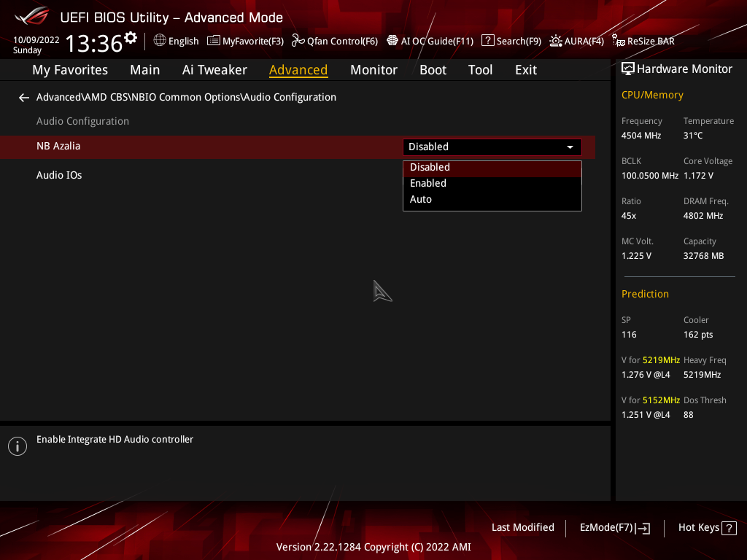The height and width of the screenshot is (560, 747).
Task: Click the ReSize BAR toolbar icon
Action: [x=643, y=41]
